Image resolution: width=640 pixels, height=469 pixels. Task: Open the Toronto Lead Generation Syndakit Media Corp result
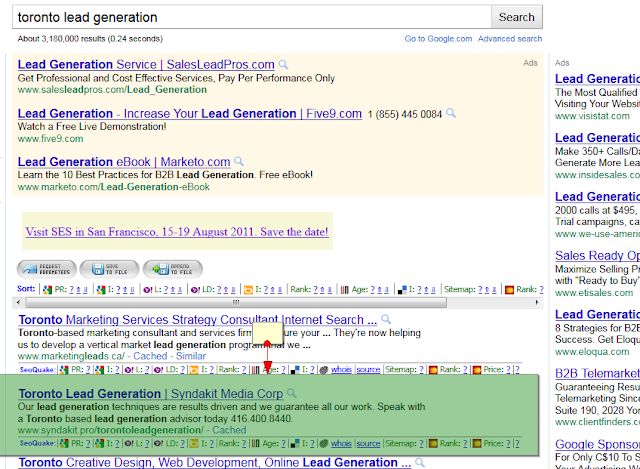(x=151, y=394)
